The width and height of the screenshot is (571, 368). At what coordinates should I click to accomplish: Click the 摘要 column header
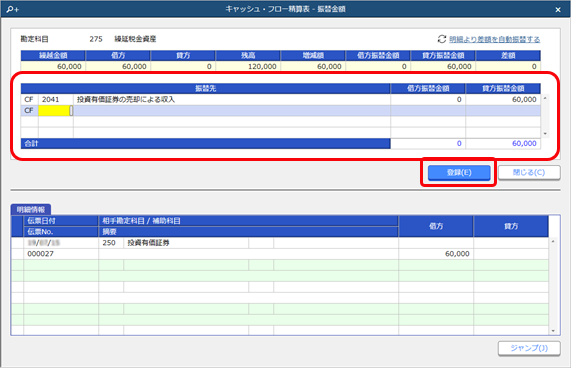(248, 232)
